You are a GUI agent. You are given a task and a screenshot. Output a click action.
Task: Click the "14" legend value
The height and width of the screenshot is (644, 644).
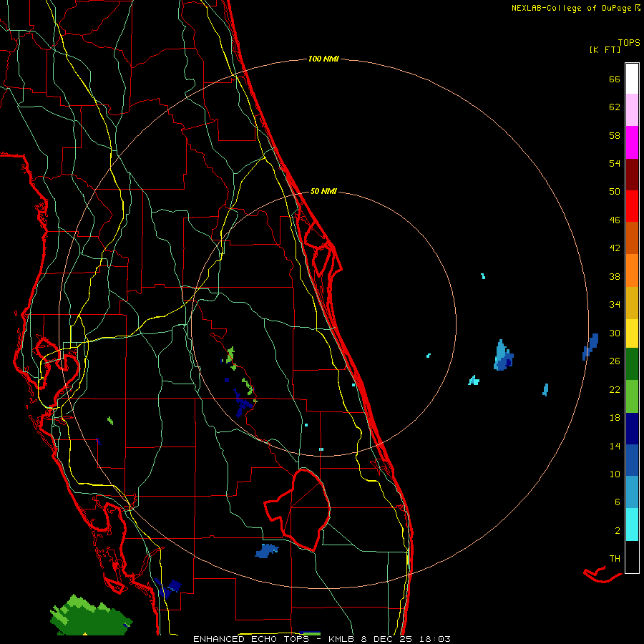[x=615, y=446]
